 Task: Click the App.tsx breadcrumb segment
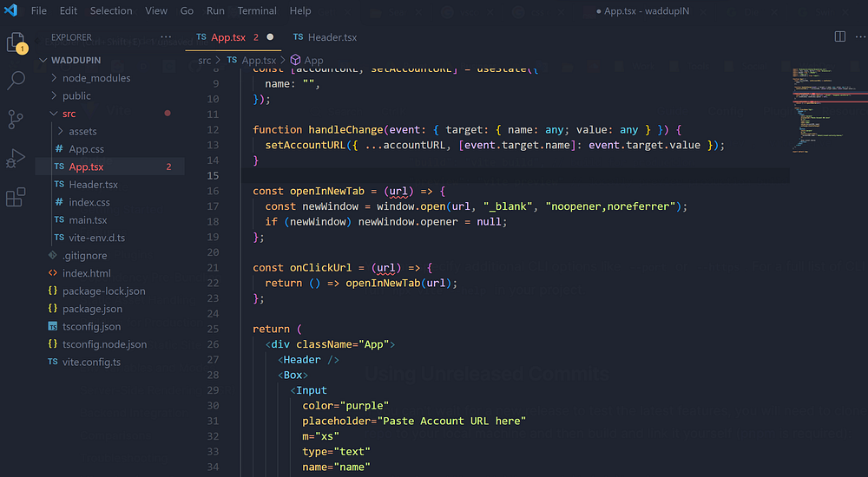point(259,61)
